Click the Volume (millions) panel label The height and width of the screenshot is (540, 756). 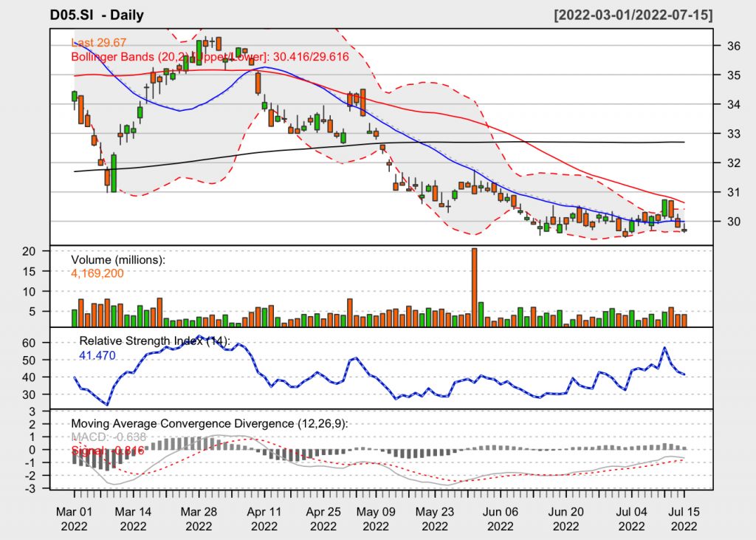coord(118,260)
